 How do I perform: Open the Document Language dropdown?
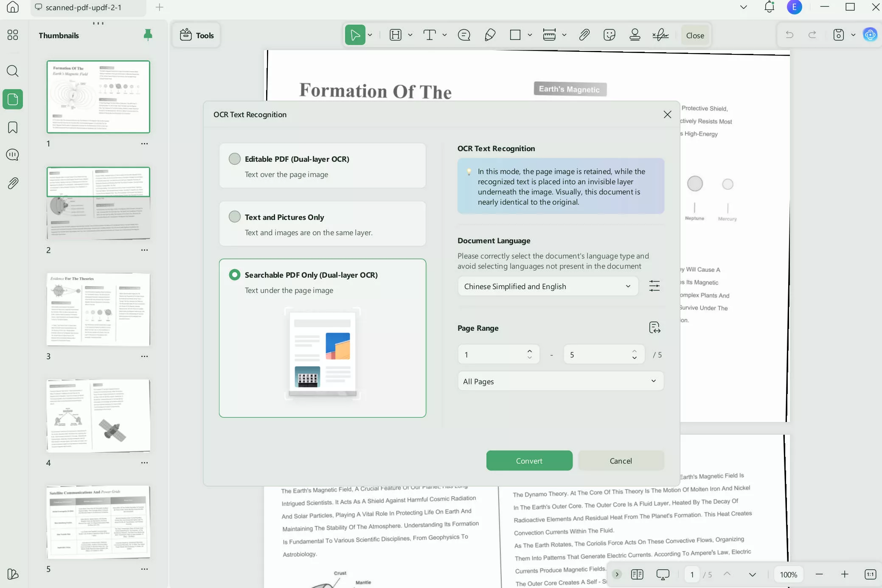pos(548,286)
